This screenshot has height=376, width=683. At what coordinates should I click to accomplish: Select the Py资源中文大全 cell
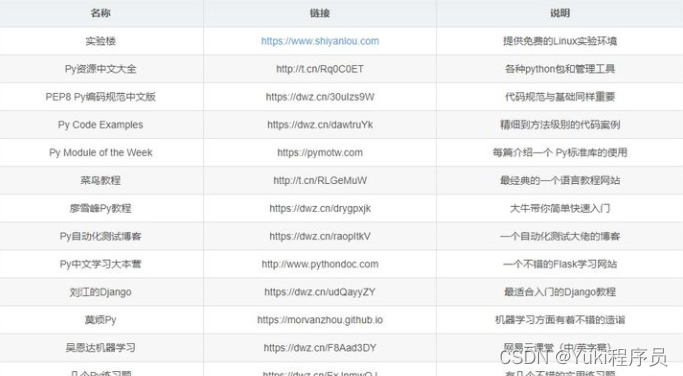[x=101, y=69]
